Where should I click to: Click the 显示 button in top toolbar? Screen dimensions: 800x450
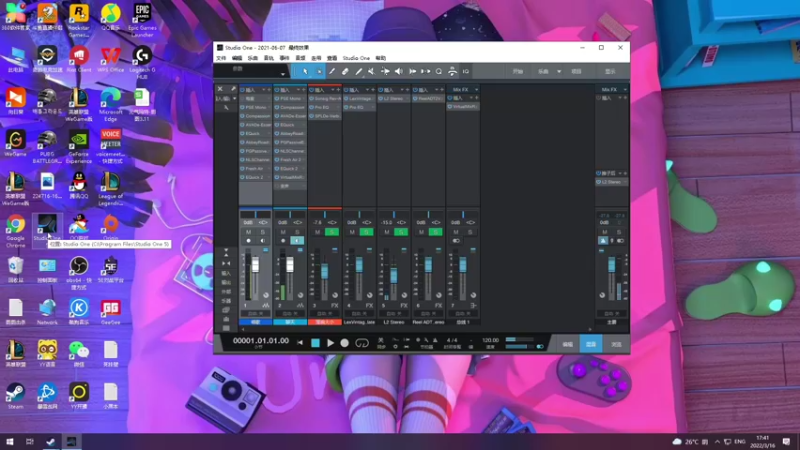(x=610, y=72)
